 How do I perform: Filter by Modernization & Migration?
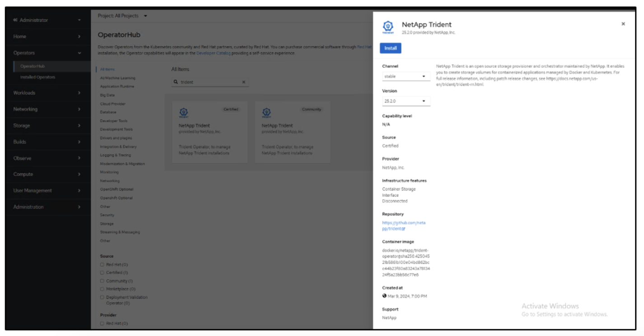(x=122, y=164)
